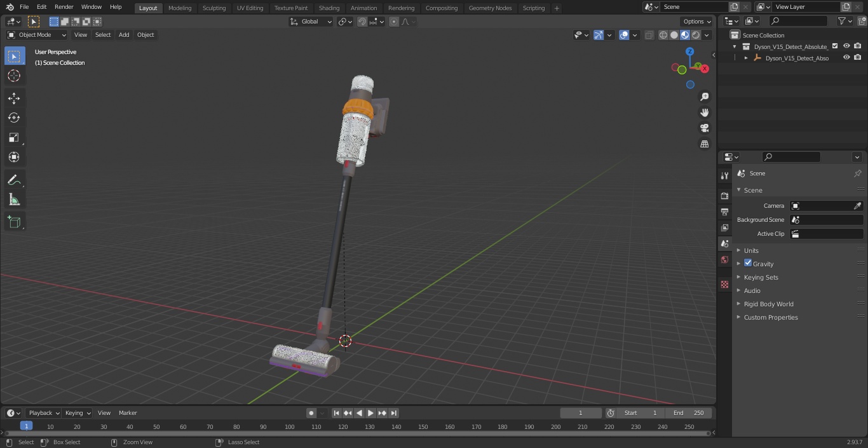Add a new workspace tab

point(557,8)
